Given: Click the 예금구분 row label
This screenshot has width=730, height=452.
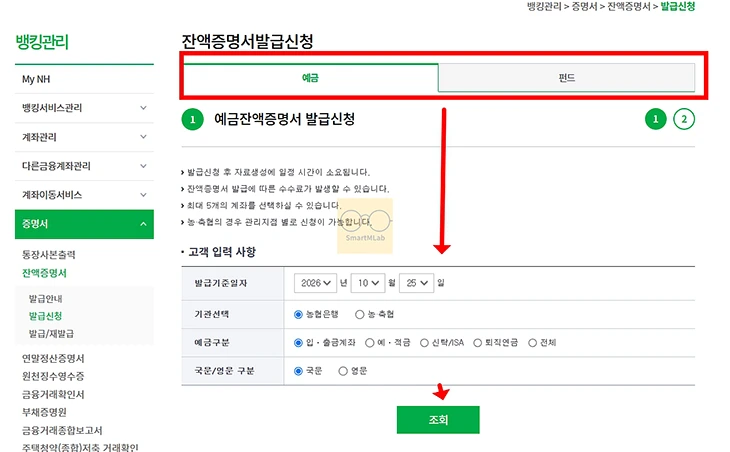Looking at the screenshot, I should tap(212, 343).
